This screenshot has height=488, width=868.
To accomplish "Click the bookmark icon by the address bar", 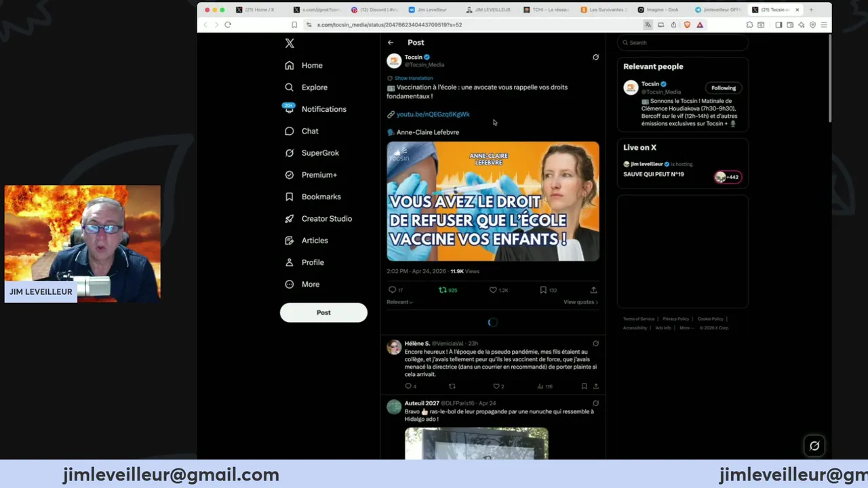I will tap(294, 25).
